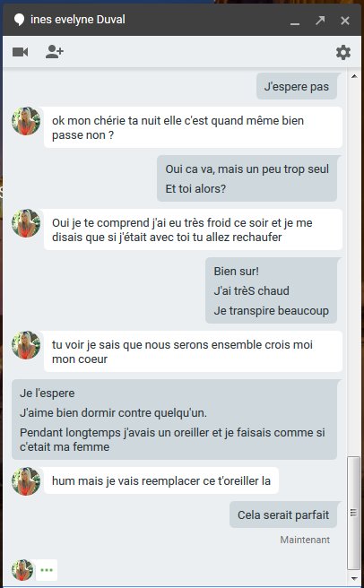364x588 pixels.
Task: Click the avatar beside the typing indicator
Action: pos(22,570)
